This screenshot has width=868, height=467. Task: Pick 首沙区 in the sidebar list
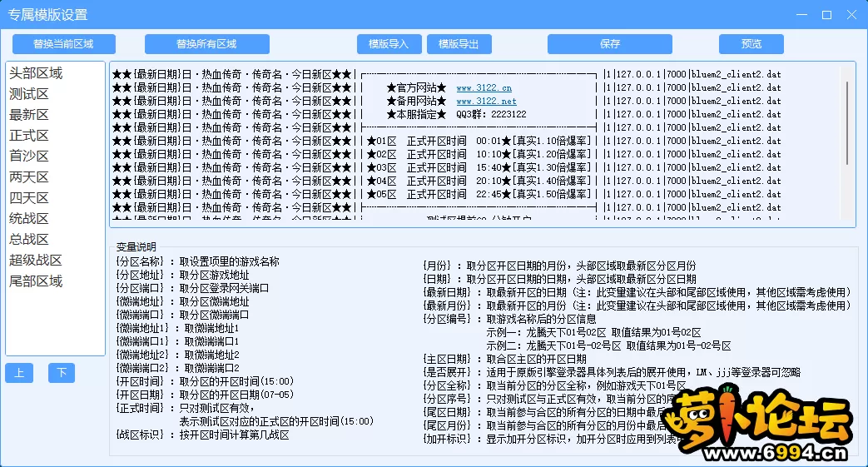[29, 156]
